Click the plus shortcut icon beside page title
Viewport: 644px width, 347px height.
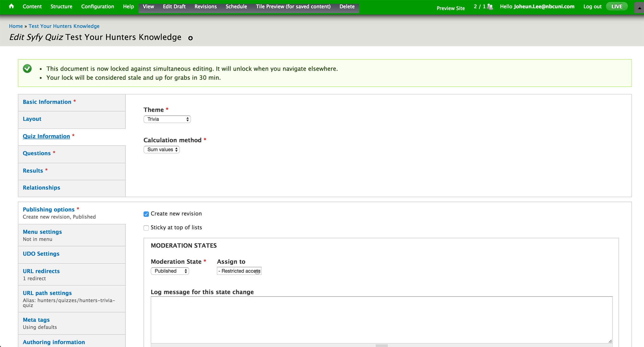pyautogui.click(x=190, y=38)
